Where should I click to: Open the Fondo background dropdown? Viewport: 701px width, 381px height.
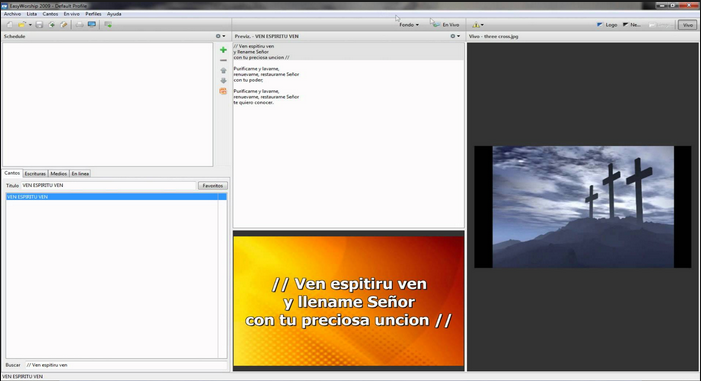tap(409, 25)
